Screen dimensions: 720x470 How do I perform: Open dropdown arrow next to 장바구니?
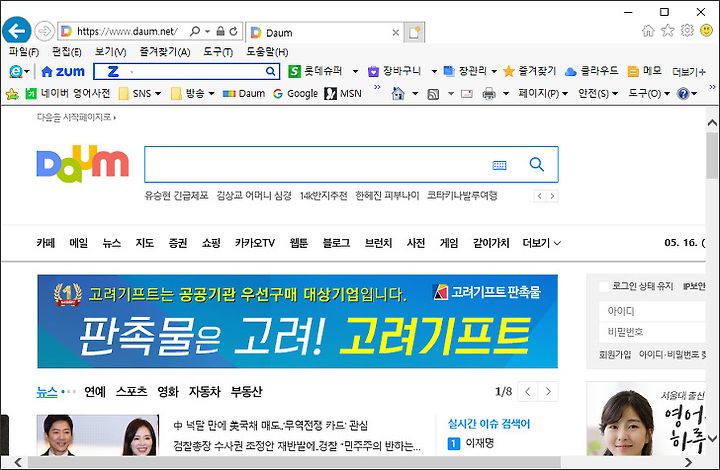(434, 71)
